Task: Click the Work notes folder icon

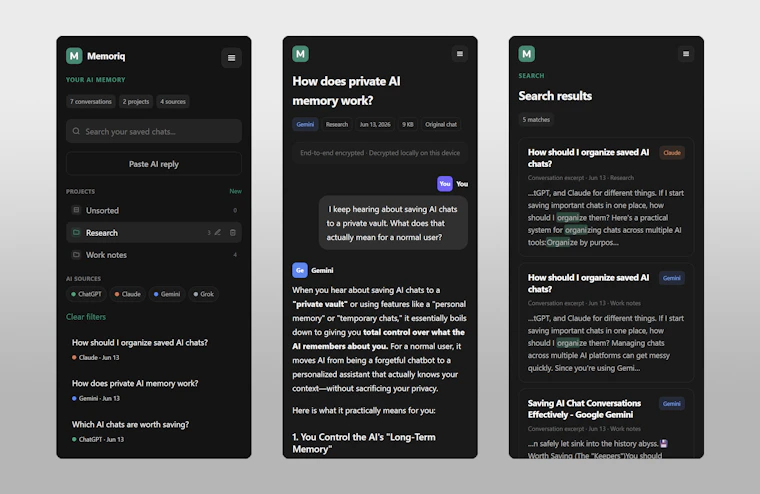Action: (x=76, y=255)
